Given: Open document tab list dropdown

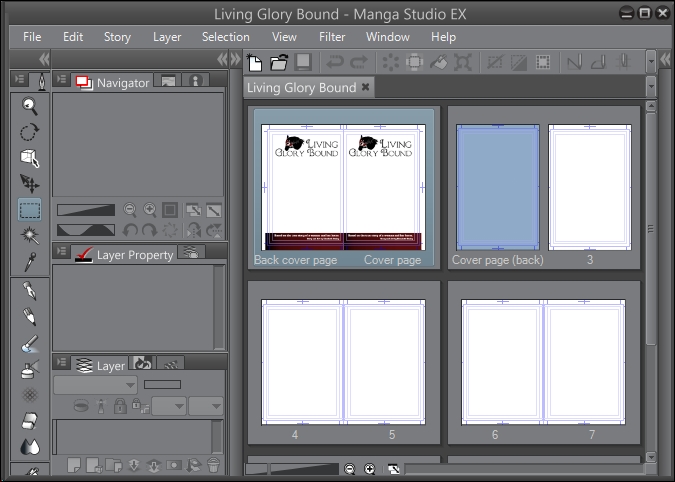Looking at the screenshot, I should click(651, 87).
